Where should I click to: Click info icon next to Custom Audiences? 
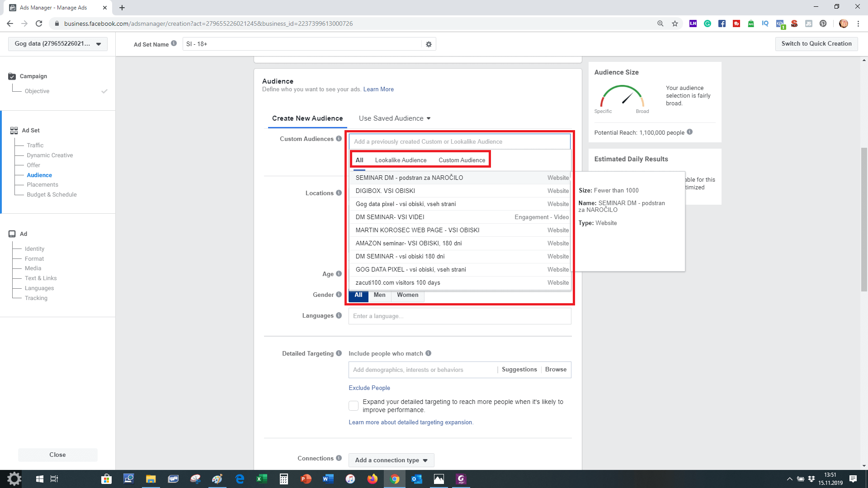pyautogui.click(x=339, y=139)
